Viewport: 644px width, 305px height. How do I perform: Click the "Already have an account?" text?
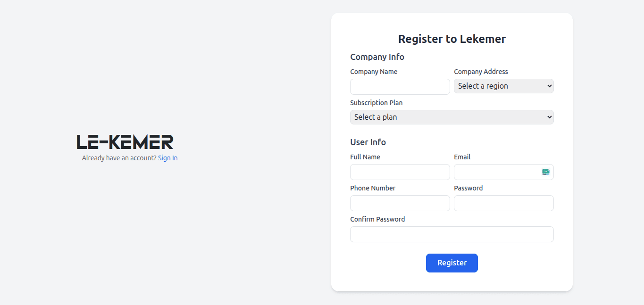119,158
